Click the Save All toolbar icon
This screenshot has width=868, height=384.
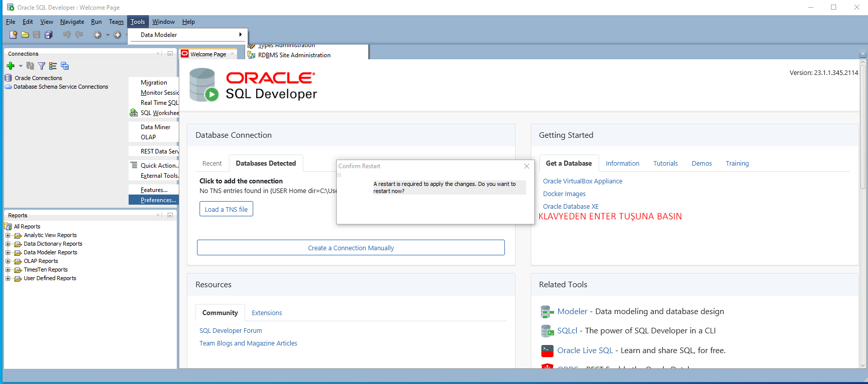(49, 35)
